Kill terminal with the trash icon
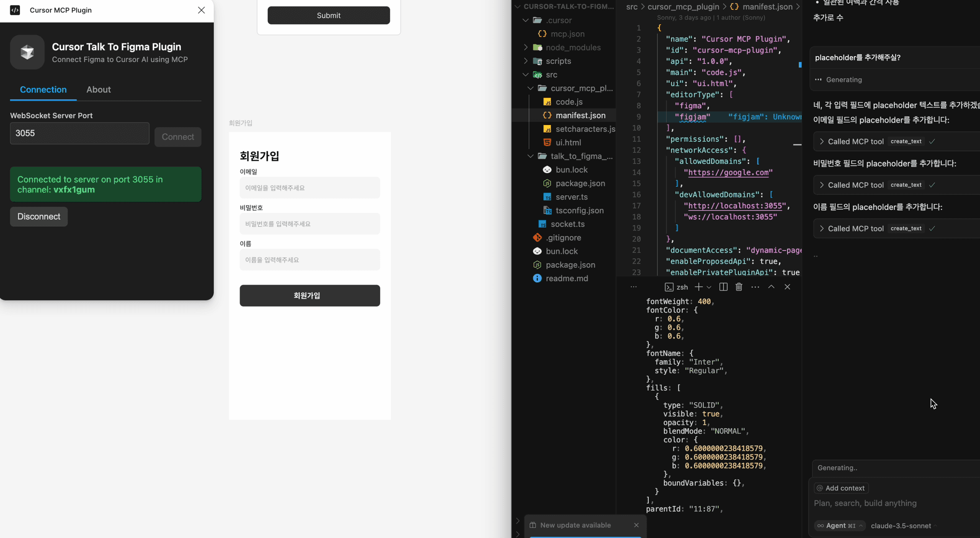This screenshot has height=538, width=980. click(739, 287)
